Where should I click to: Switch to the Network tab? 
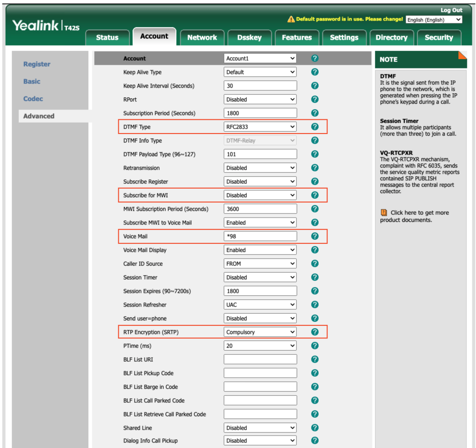tap(202, 37)
